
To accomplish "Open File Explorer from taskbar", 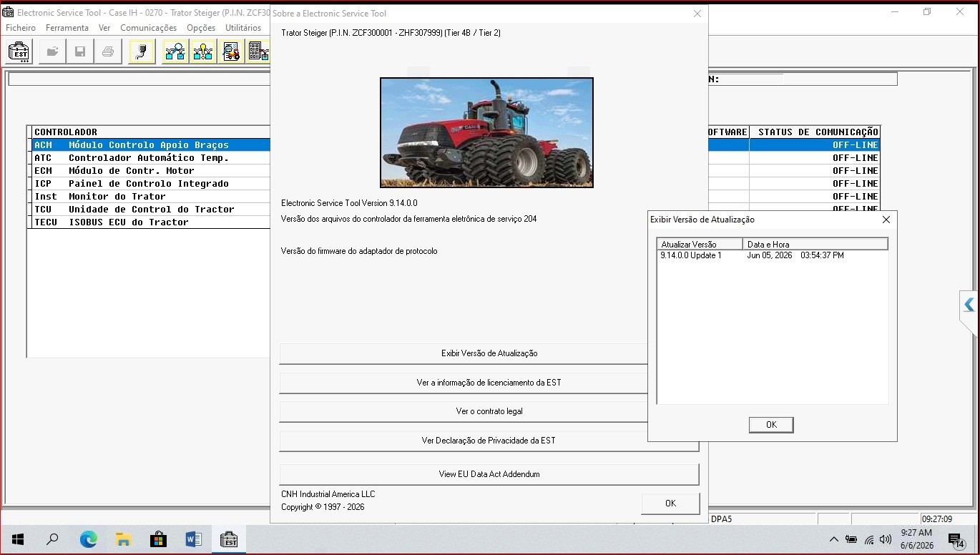I will [x=123, y=540].
